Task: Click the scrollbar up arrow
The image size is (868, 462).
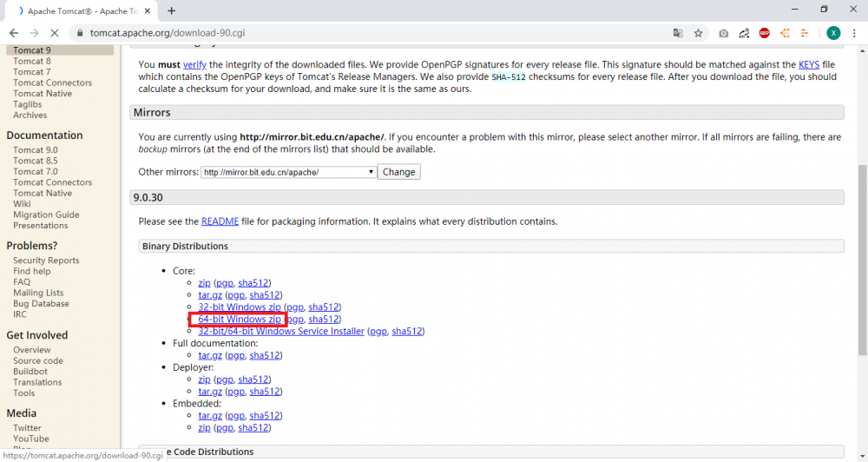Action: pos(863,49)
